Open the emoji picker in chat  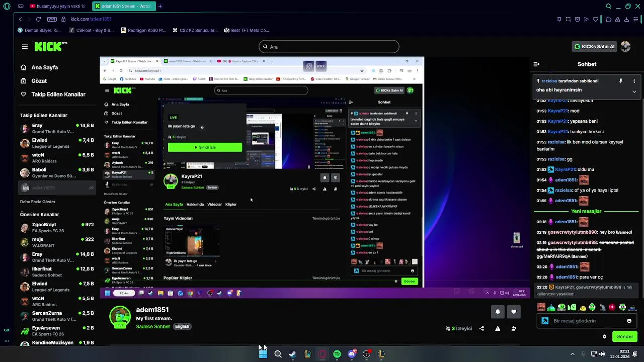pyautogui.click(x=629, y=321)
